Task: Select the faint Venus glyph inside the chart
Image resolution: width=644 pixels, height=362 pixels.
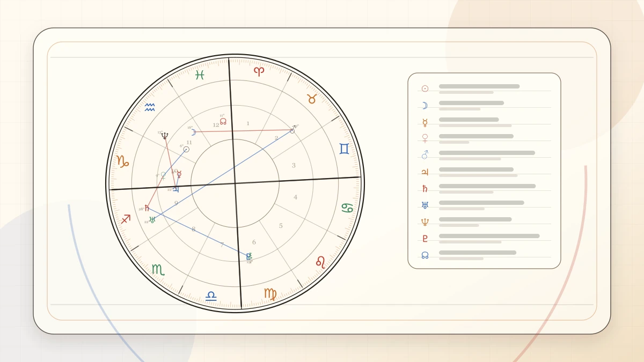Action: pyautogui.click(x=163, y=175)
